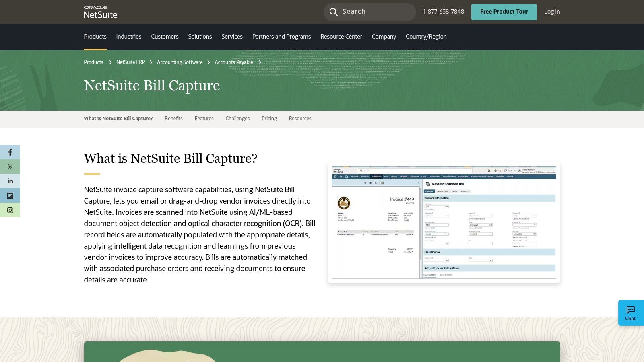Share the page on LinkedIn

pyautogui.click(x=10, y=181)
